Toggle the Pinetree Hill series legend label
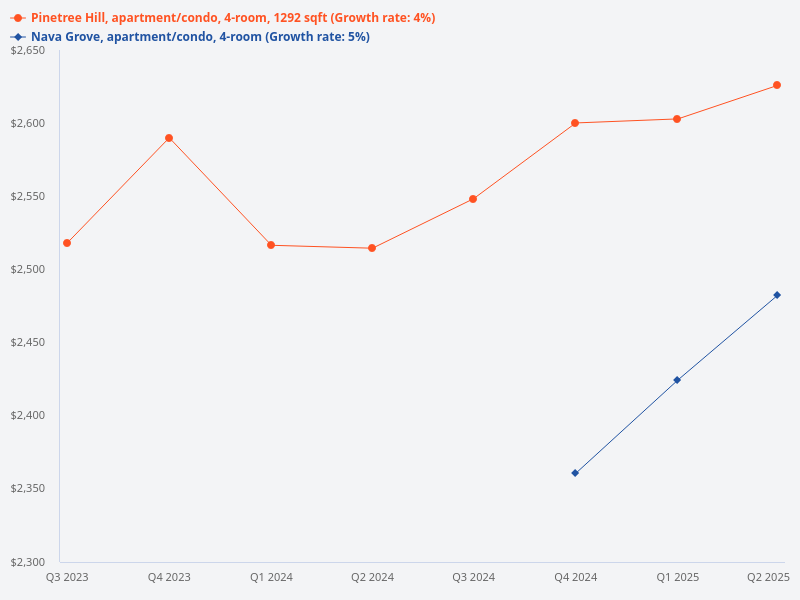The image size is (800, 600). [232, 18]
